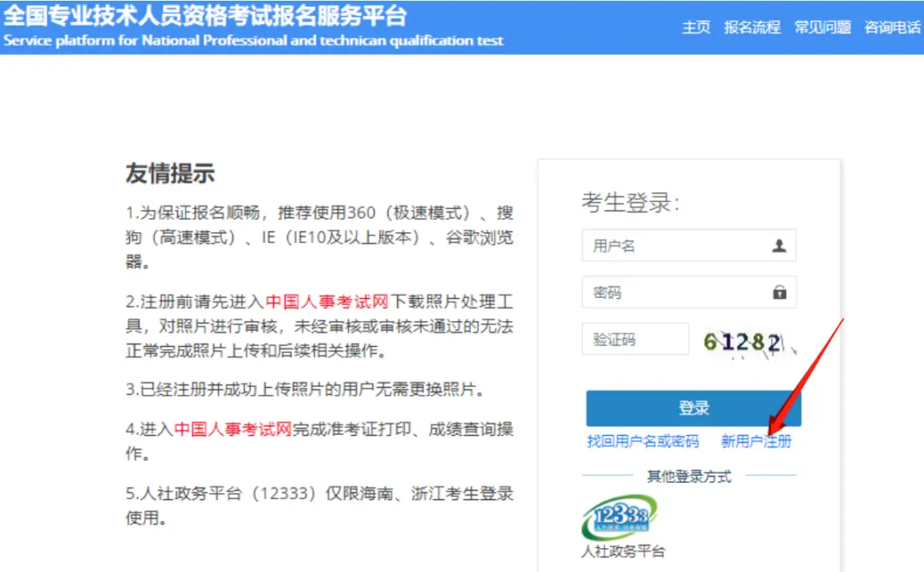Click the 用户名 username input field

(x=676, y=246)
